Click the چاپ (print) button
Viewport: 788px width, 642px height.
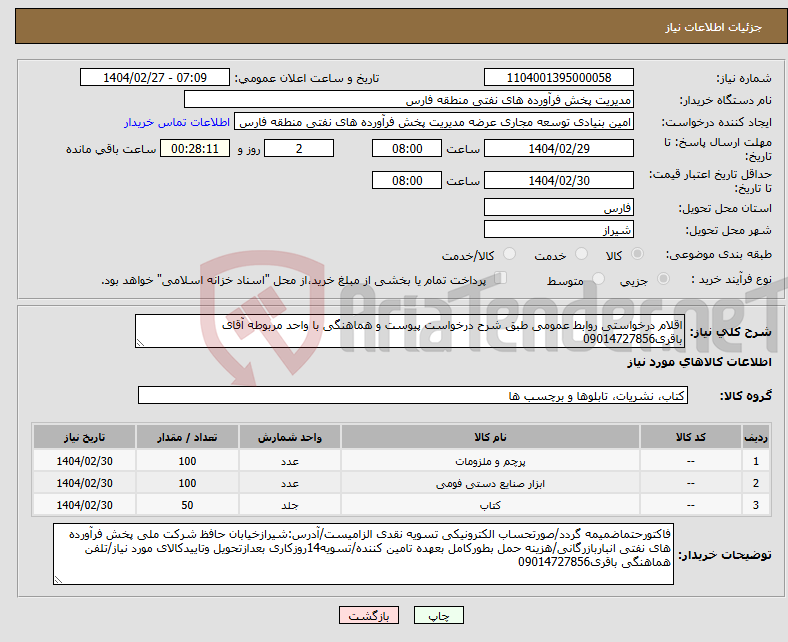tap(438, 615)
